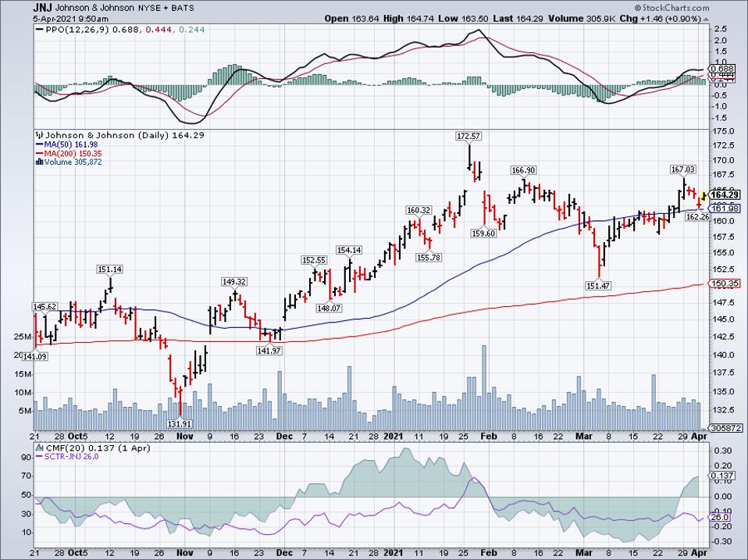Click the 'Johnson & Johnson (Daily) 164.29' legend
Image resolution: width=748 pixels, height=560 pixels.
(124, 135)
